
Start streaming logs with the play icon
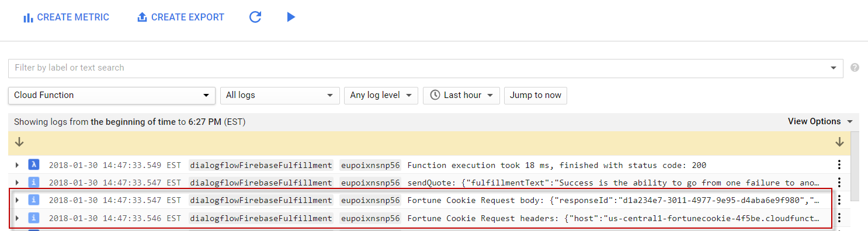click(291, 17)
